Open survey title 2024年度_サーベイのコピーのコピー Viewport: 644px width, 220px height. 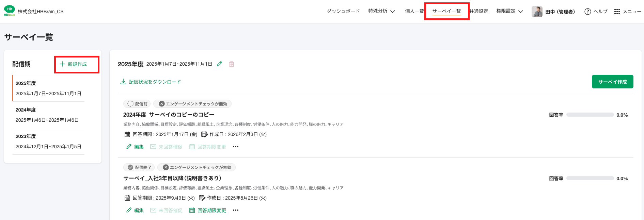tap(169, 115)
